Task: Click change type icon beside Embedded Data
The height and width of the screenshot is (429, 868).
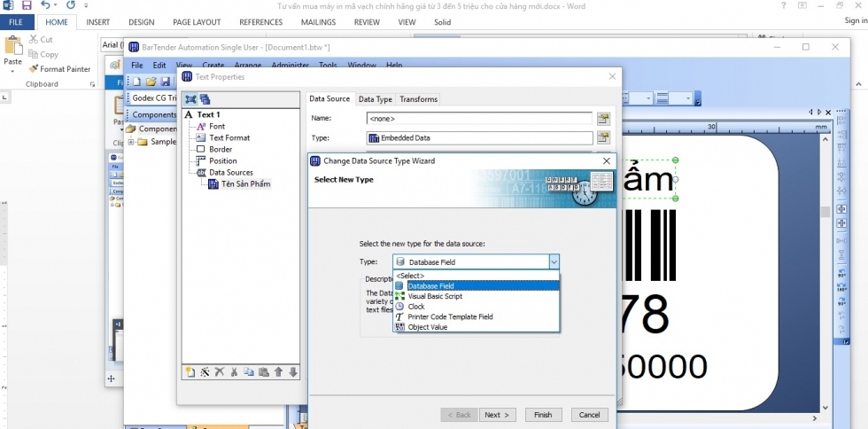Action: (x=603, y=137)
